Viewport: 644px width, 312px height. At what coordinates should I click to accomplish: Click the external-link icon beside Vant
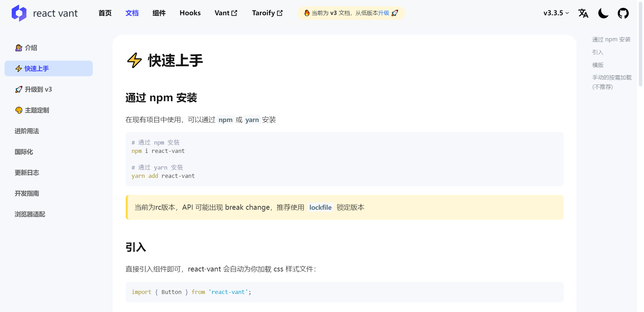[x=234, y=13]
